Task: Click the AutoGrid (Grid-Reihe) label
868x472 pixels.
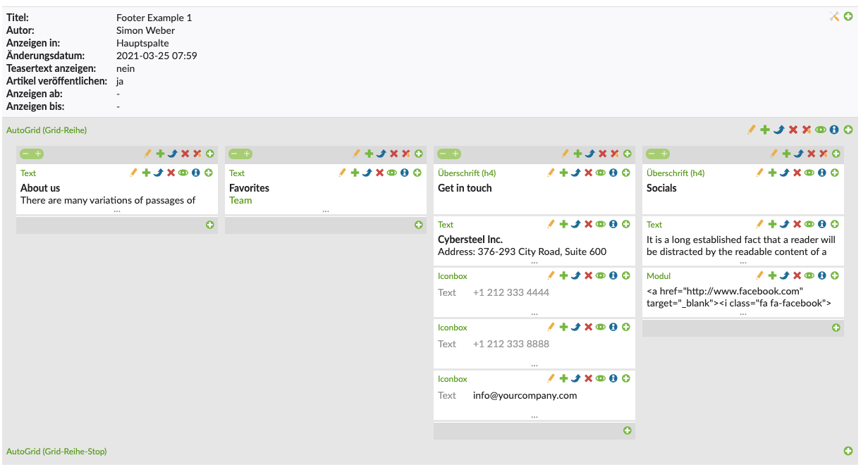Action: pos(47,130)
